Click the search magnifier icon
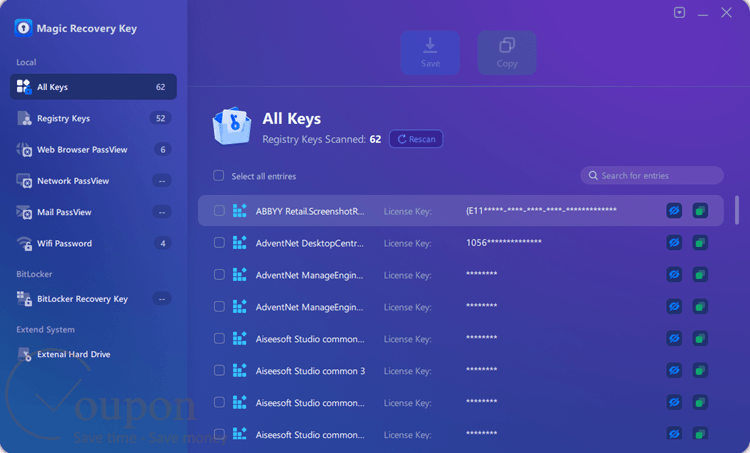This screenshot has height=453, width=750. point(593,176)
